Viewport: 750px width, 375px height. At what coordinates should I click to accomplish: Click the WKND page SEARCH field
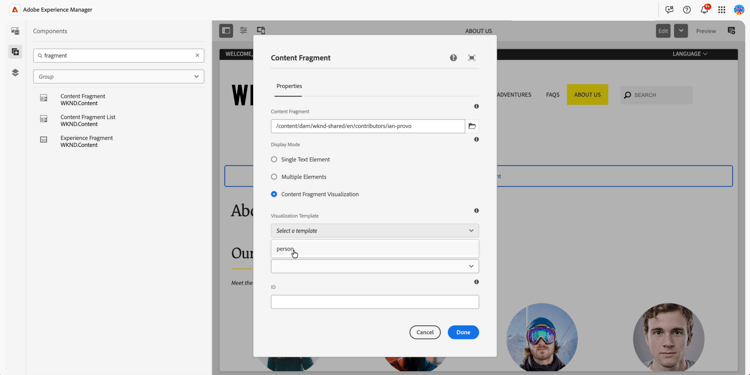click(x=657, y=95)
